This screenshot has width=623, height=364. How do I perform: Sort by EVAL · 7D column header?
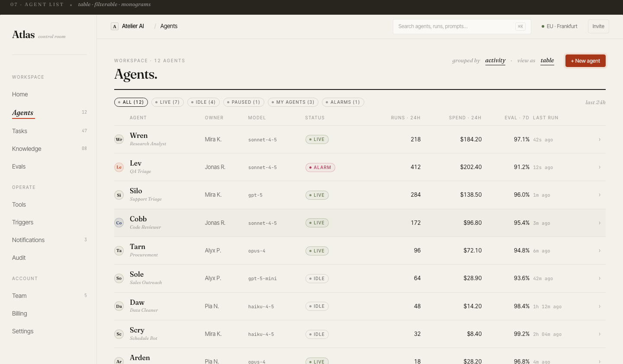click(x=517, y=118)
